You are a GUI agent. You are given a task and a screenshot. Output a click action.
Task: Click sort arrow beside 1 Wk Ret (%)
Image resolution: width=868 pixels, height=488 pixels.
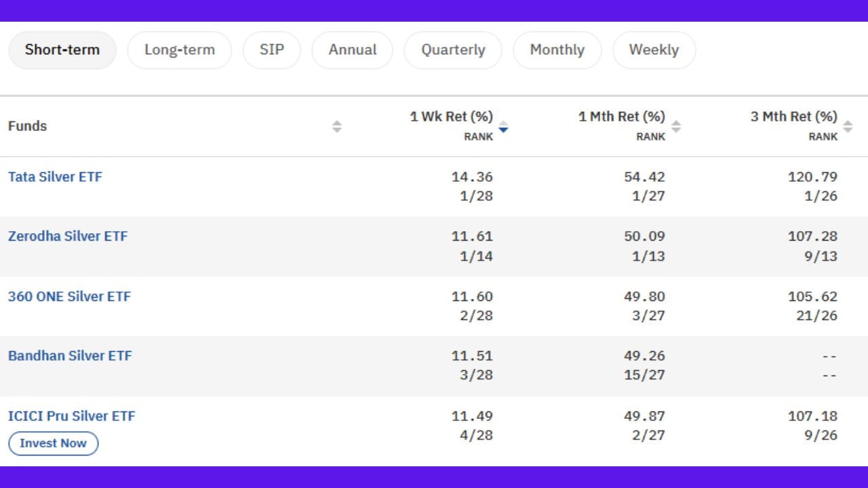[x=503, y=126]
